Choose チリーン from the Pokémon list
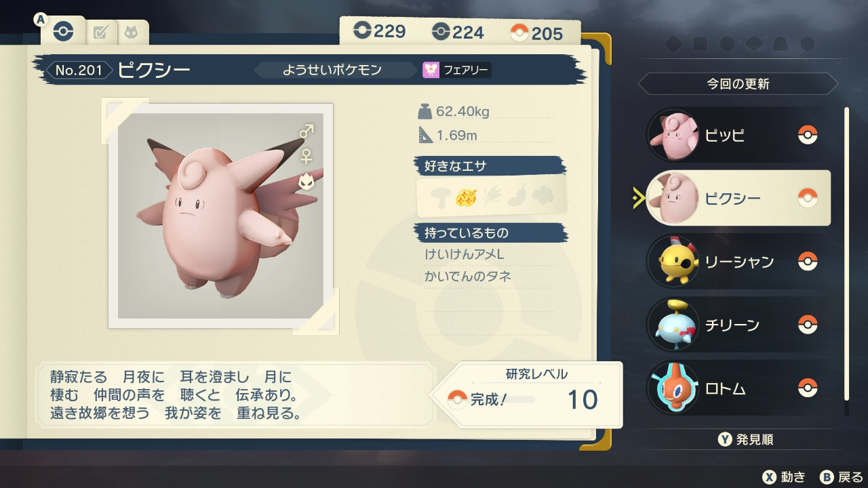This screenshot has height=488, width=868. click(x=737, y=325)
